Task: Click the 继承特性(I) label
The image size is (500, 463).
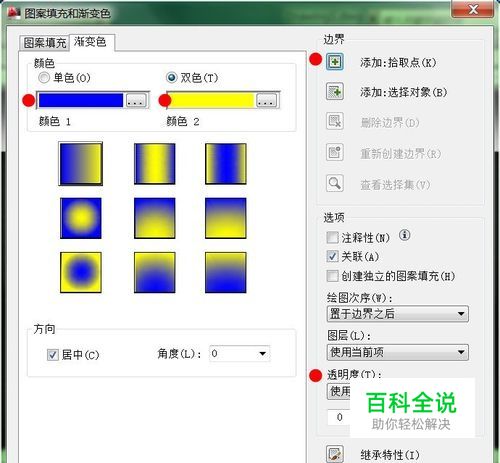Action: pos(390,455)
